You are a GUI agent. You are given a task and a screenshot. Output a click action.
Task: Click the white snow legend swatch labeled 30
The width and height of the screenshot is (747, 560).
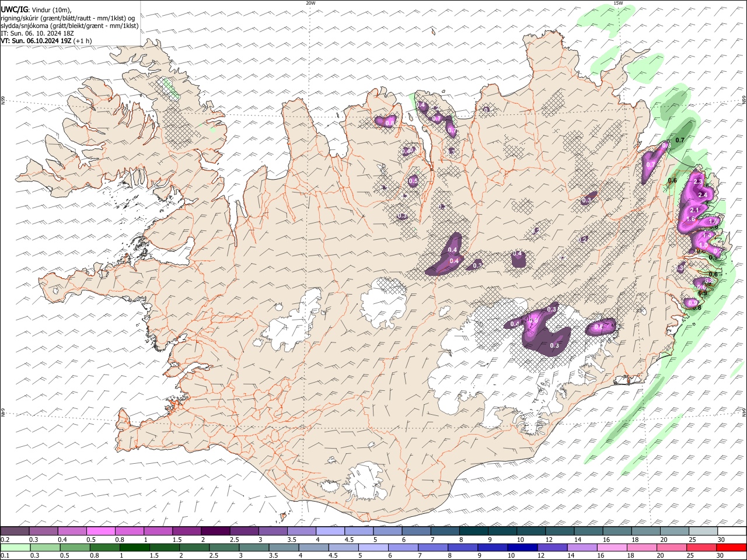(x=732, y=531)
